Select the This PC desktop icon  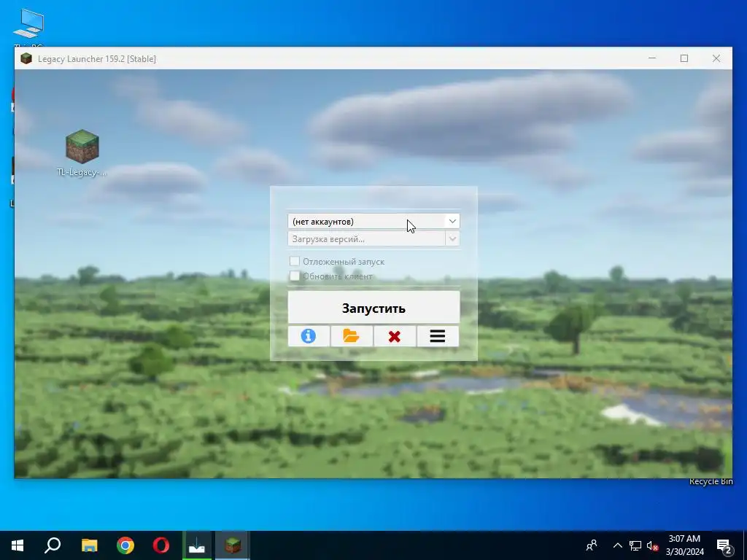[28, 24]
